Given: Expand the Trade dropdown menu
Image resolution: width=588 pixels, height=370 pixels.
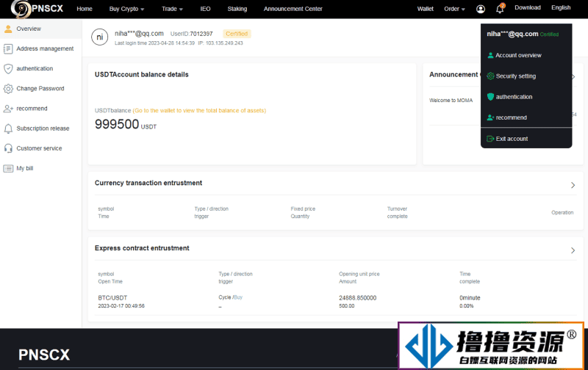Looking at the screenshot, I should coord(172,9).
